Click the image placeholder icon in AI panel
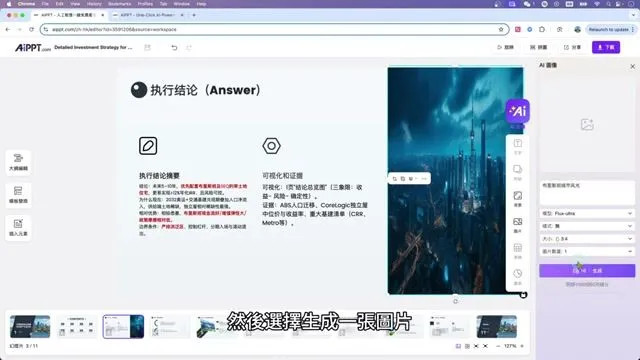Screen dimensions: 640x360 (x=587, y=124)
